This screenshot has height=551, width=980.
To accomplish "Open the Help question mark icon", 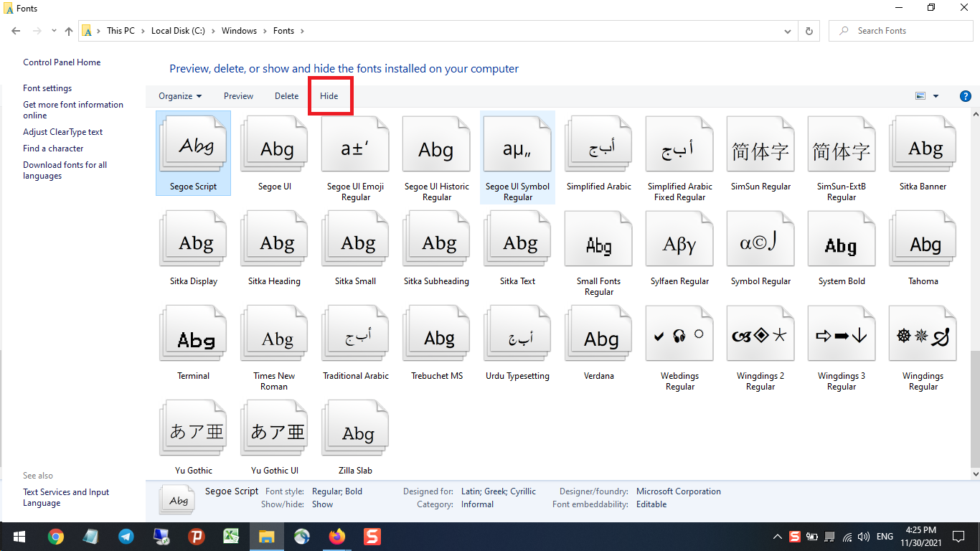I will coord(966,96).
